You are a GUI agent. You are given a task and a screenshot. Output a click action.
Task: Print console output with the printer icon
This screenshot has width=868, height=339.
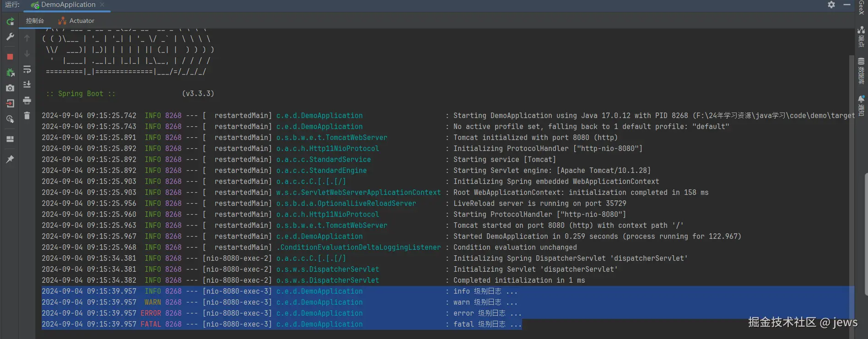(x=27, y=100)
